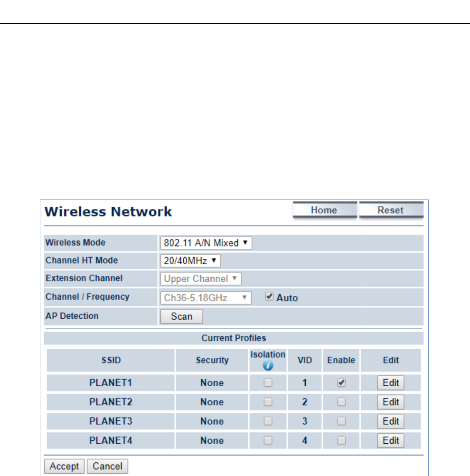
Task: Click VID value 2 in PLANET2 row
Action: point(305,402)
